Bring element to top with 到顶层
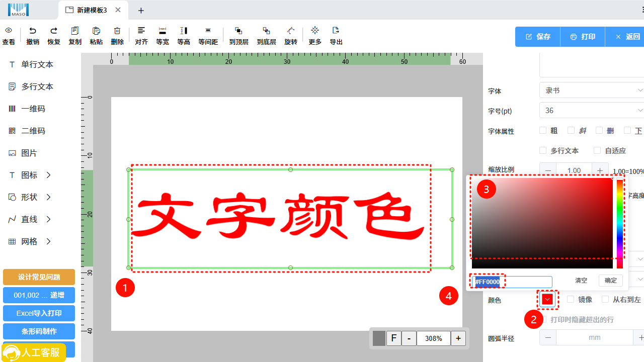 point(238,31)
